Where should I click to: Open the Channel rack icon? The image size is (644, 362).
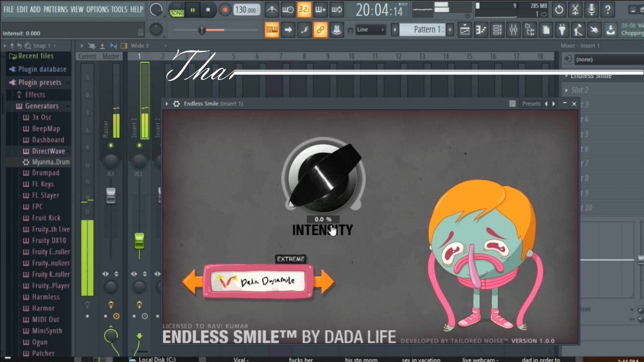click(x=497, y=30)
